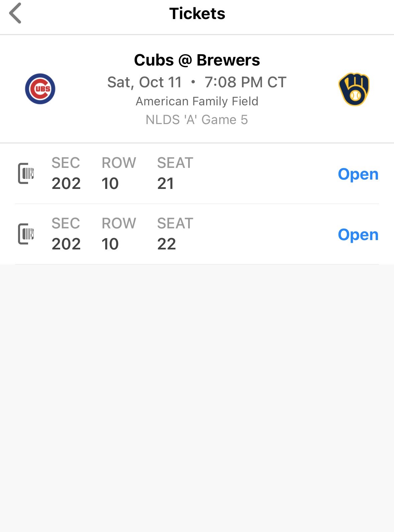Screen dimensions: 394x532
Task: Tap the Chicago Cubs team logo
Action: click(x=40, y=89)
